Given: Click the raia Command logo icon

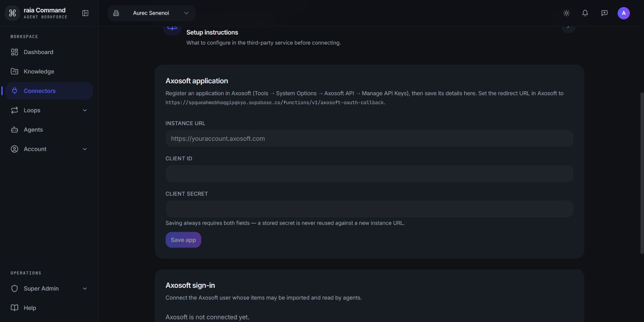Looking at the screenshot, I should (x=12, y=13).
